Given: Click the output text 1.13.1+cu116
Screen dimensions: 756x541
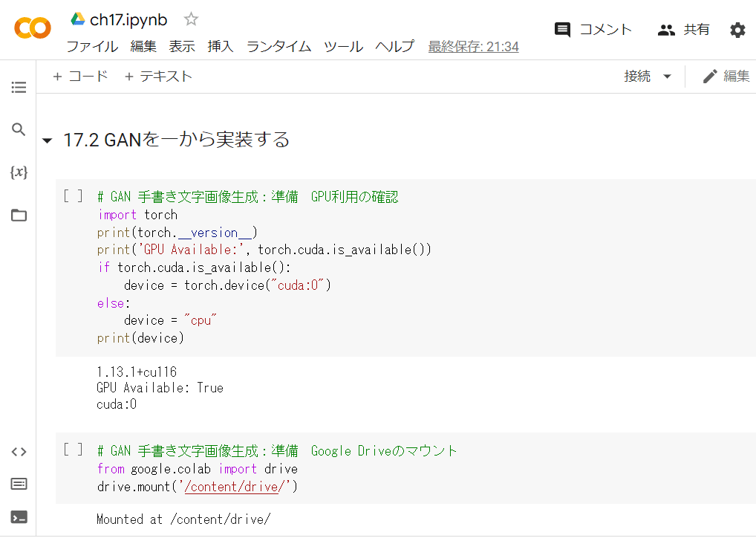Looking at the screenshot, I should (x=137, y=372).
